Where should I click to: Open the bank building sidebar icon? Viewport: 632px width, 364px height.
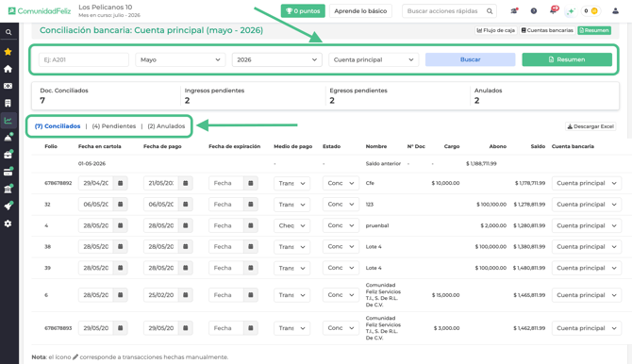8,189
